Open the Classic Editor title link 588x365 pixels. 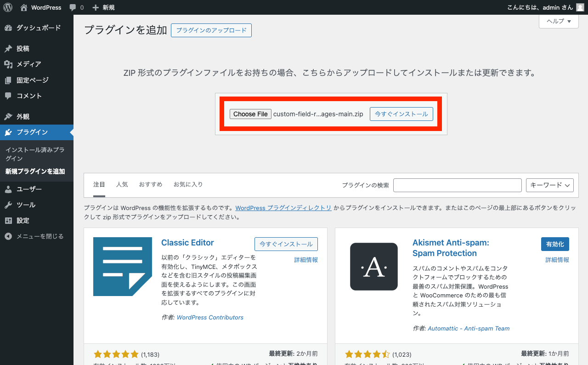pos(187,243)
